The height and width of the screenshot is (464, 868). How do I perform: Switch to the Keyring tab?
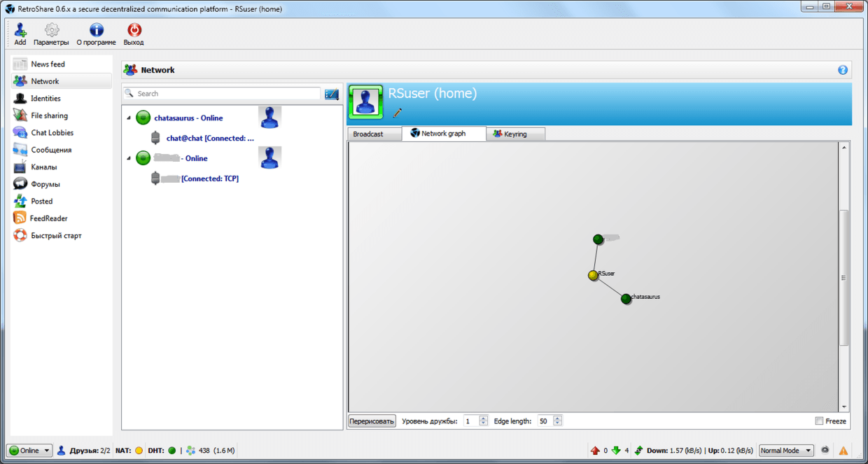tap(515, 134)
